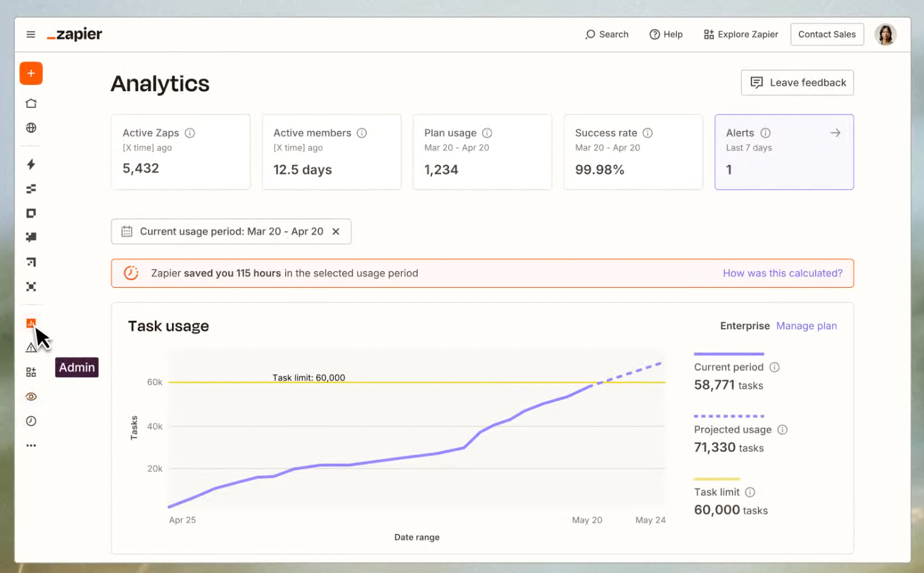The height and width of the screenshot is (573, 924).
Task: Open the Chatbots icon in the sidebar
Action: [31, 238]
